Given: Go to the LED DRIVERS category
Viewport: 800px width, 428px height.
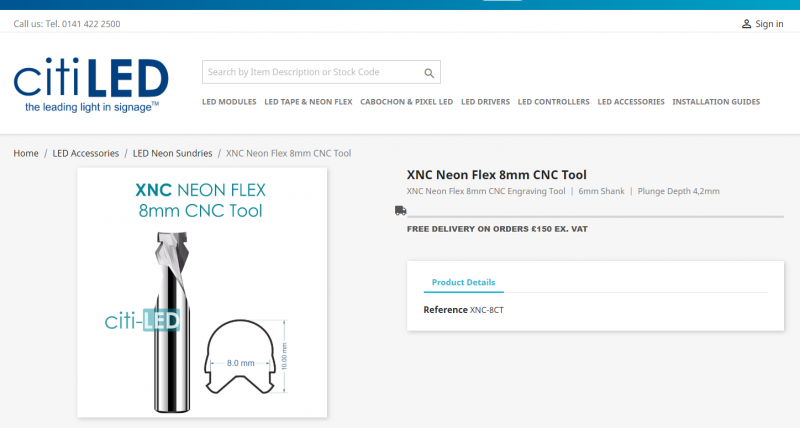Looking at the screenshot, I should pyautogui.click(x=485, y=102).
